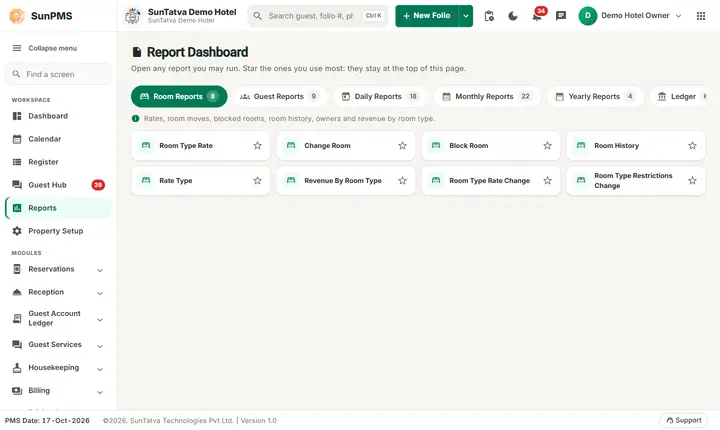720x430 pixels.
Task: Open Register from sidebar
Action: pyautogui.click(x=58, y=162)
